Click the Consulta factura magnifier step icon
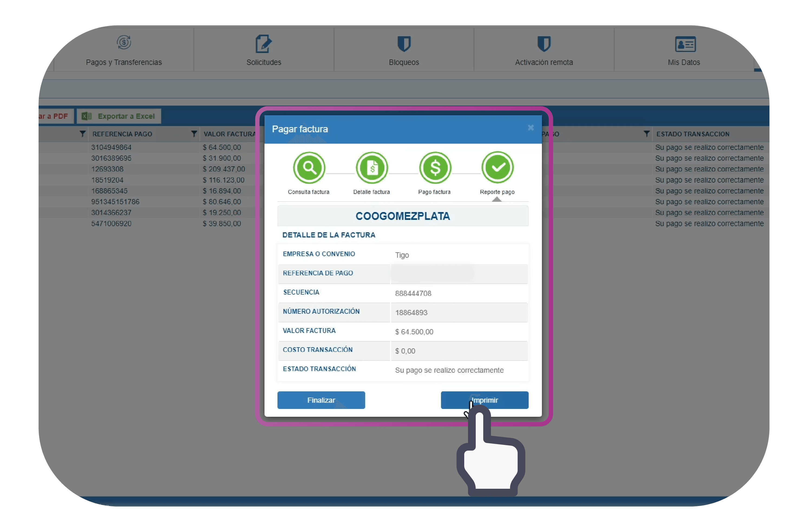Viewport: 808px width, 532px height. click(309, 168)
